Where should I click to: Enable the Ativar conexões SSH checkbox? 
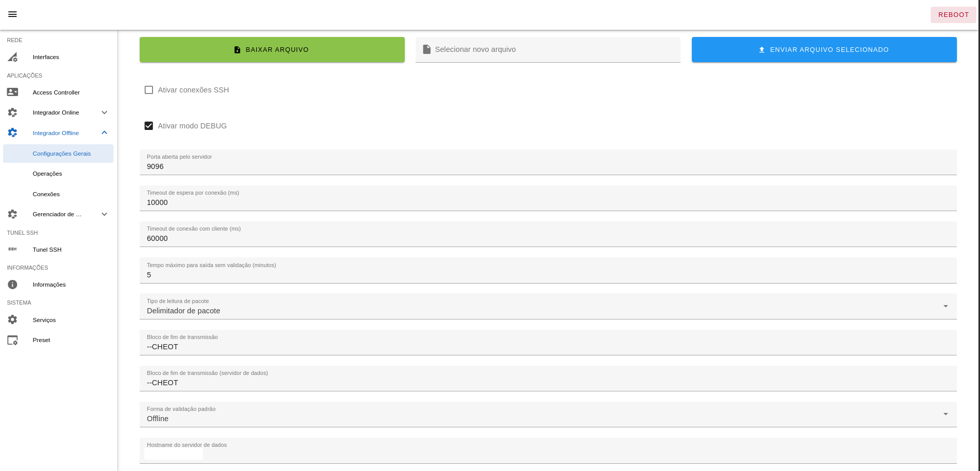click(149, 90)
